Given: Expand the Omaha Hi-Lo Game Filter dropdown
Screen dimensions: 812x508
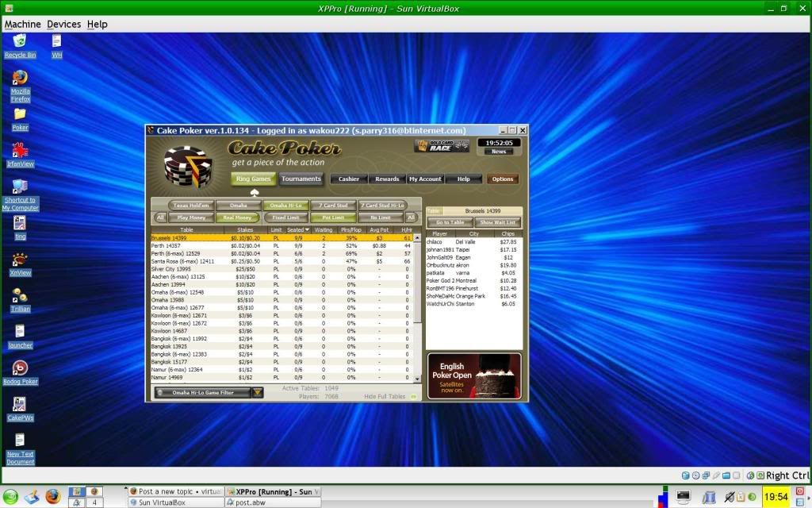Looking at the screenshot, I should tap(257, 392).
